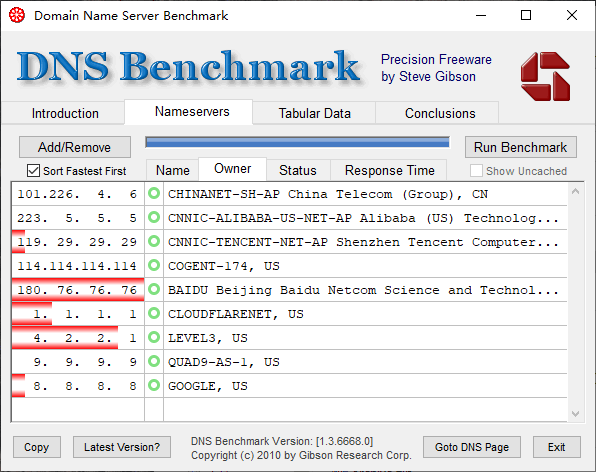Screen dimensions: 596x472
Task: Open Goto DNS Page
Action: pyautogui.click(x=472, y=447)
